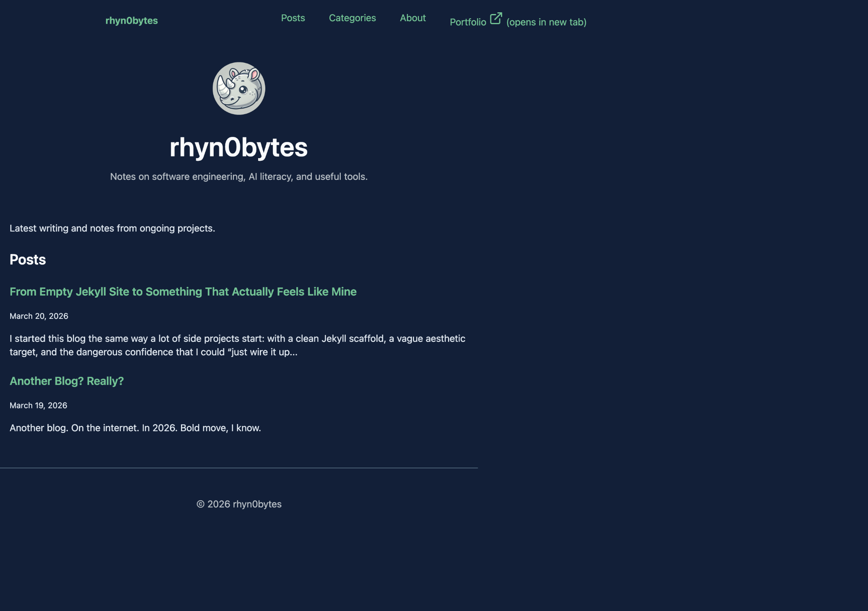Click the March 19, 2026 date
The height and width of the screenshot is (611, 868).
tap(39, 405)
